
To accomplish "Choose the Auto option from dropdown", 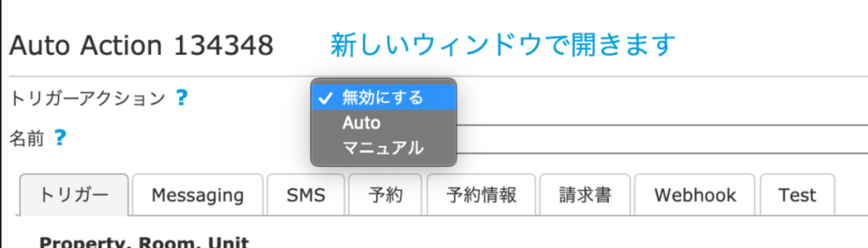I will (x=361, y=123).
